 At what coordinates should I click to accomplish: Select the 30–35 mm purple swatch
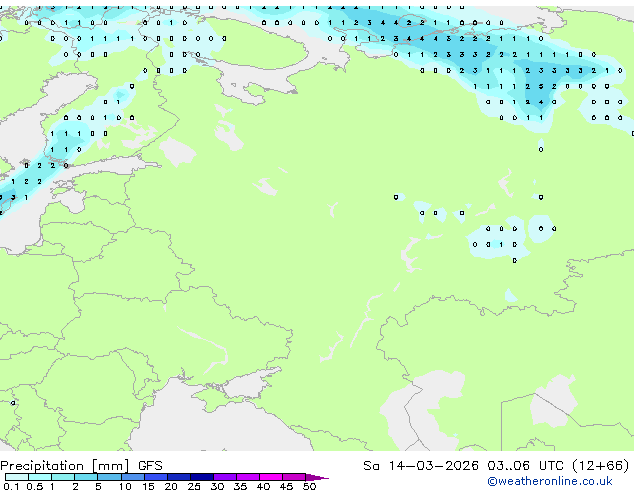pos(224,477)
